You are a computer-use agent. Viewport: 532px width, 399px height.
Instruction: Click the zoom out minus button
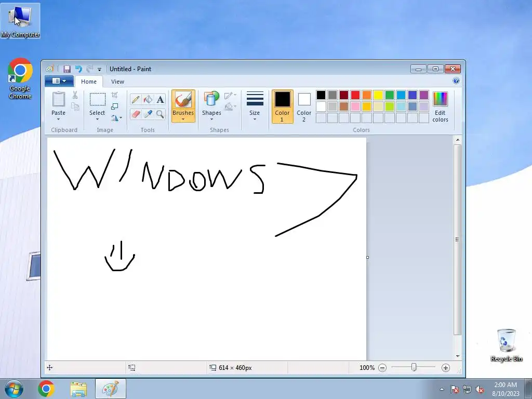382,368
